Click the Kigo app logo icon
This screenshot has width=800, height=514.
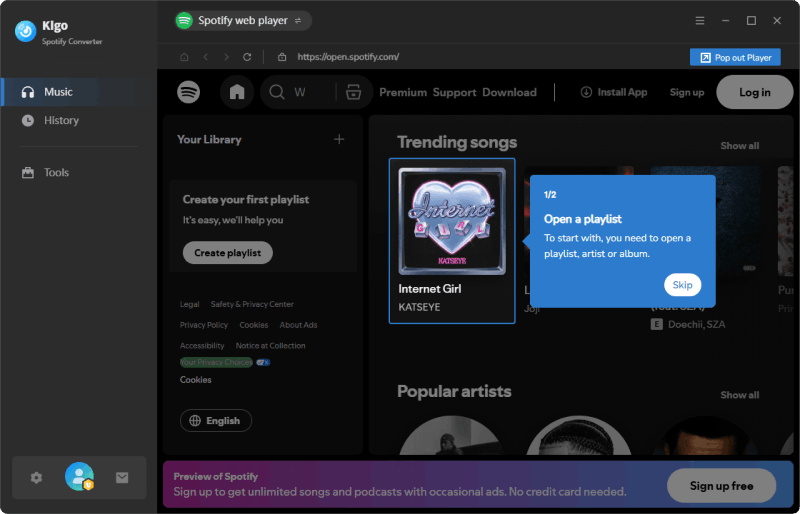(26, 31)
